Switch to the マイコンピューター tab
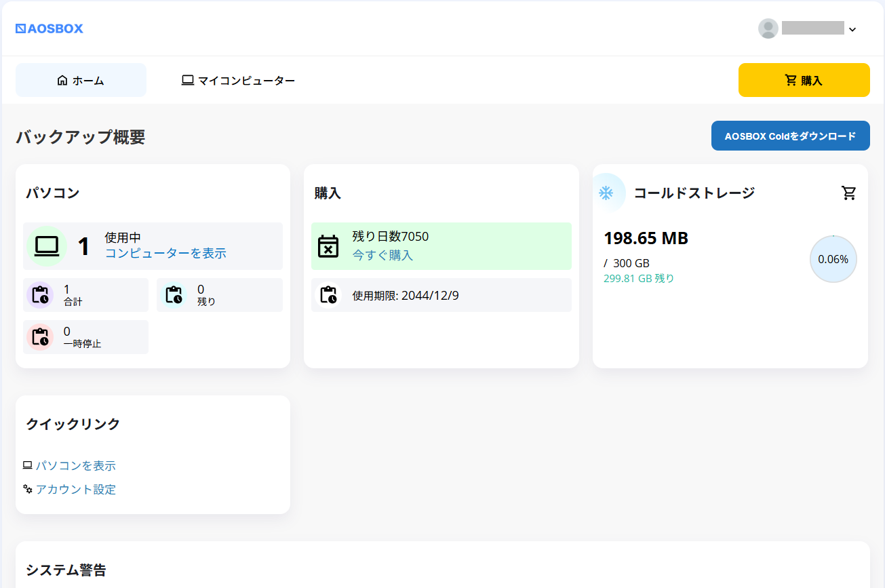Viewport: 885px width, 588px height. tap(238, 81)
